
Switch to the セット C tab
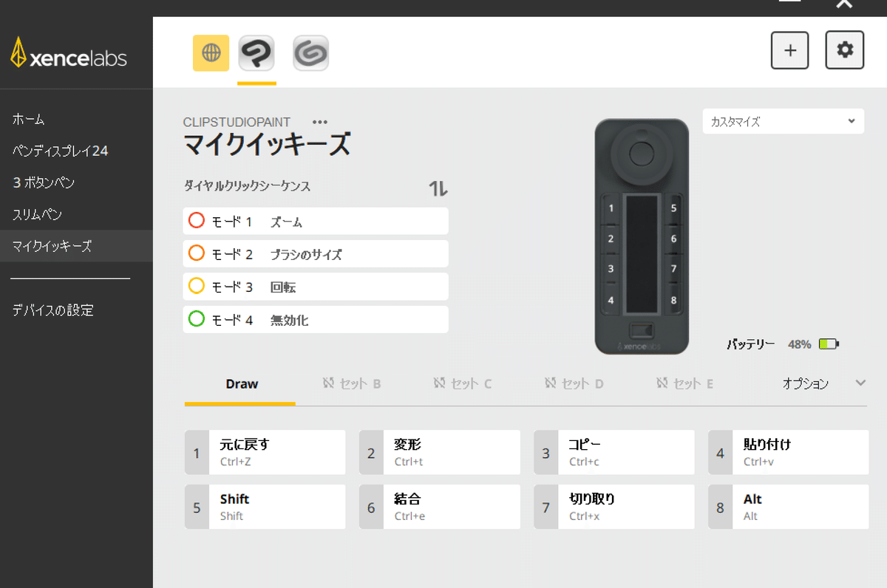(463, 384)
